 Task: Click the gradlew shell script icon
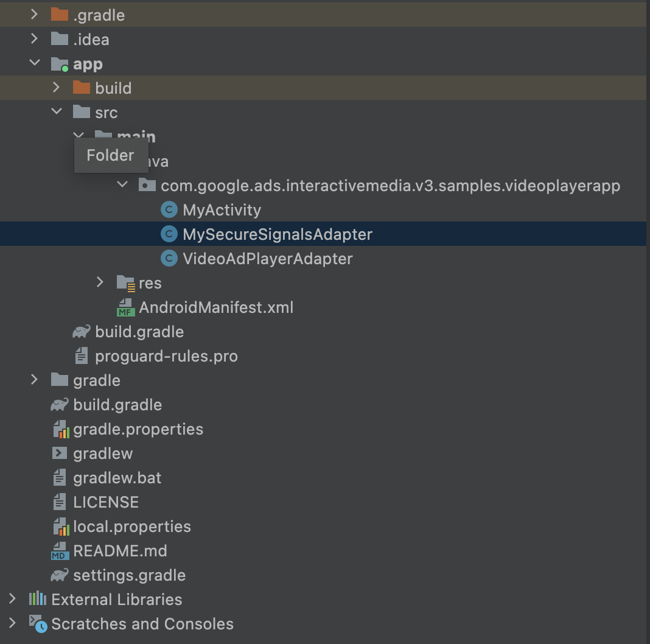point(60,453)
